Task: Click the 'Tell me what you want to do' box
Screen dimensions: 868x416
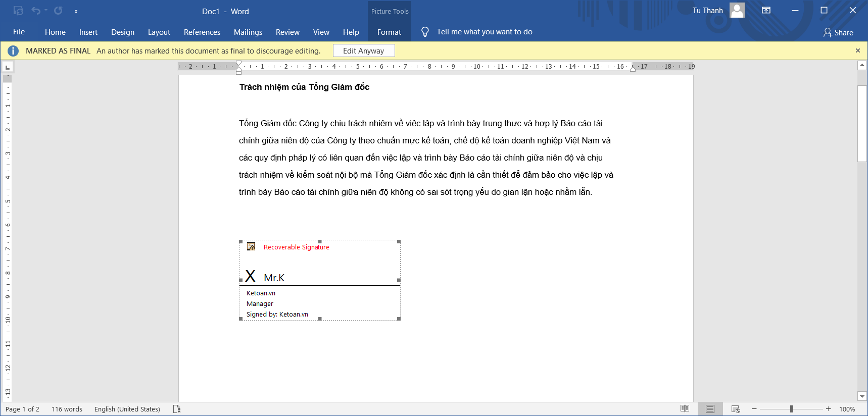Action: pyautogui.click(x=485, y=32)
